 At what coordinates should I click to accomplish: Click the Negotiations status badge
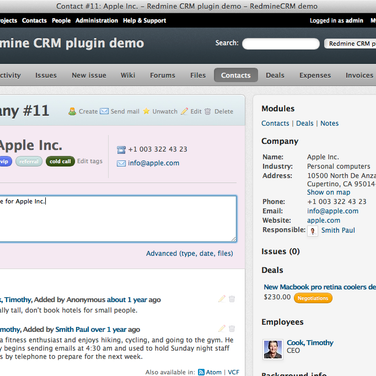313,298
